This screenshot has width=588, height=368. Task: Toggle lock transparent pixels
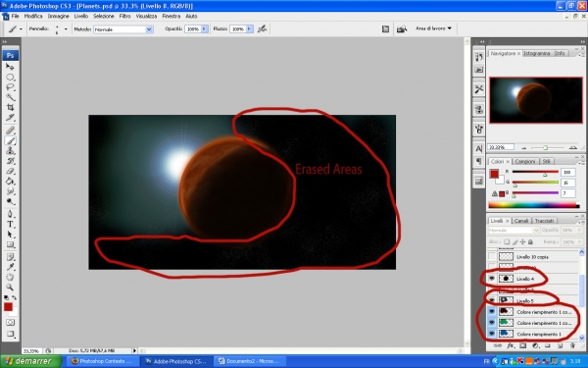tap(507, 241)
